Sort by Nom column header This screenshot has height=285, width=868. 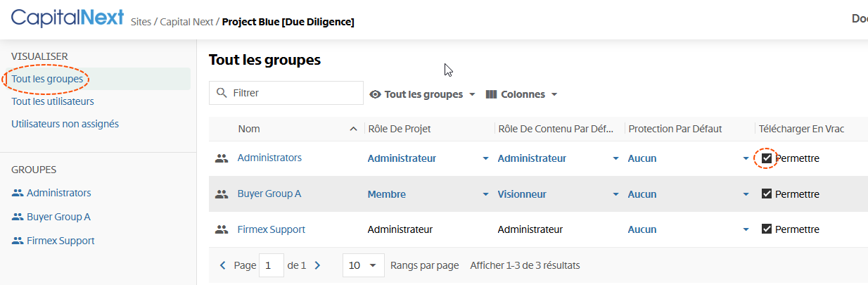[x=249, y=129]
